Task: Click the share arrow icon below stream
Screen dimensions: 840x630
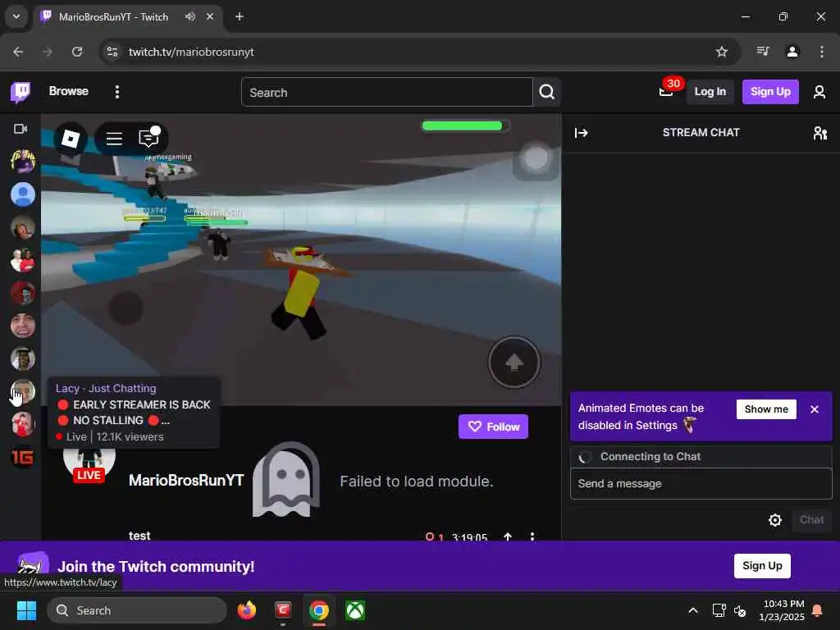Action: (x=508, y=536)
